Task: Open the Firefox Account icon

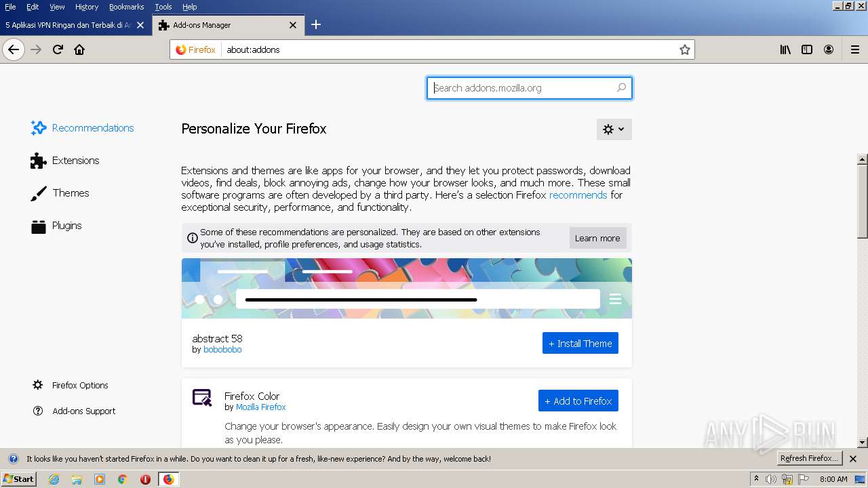Action: (x=829, y=49)
